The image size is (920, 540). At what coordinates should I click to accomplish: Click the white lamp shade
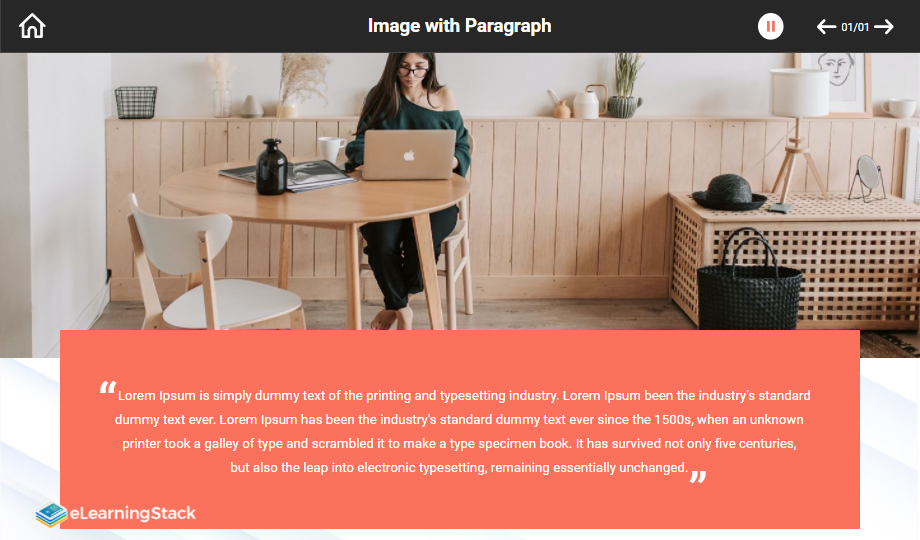point(799,93)
